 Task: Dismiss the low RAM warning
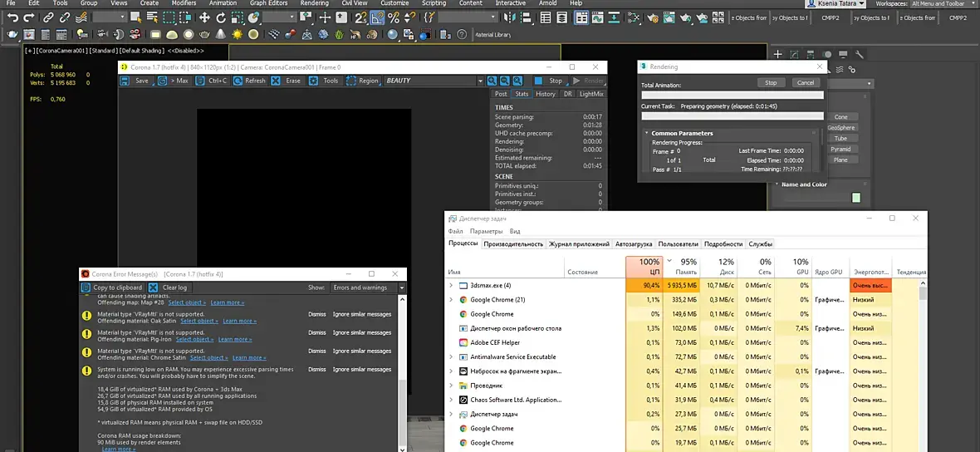coord(316,370)
